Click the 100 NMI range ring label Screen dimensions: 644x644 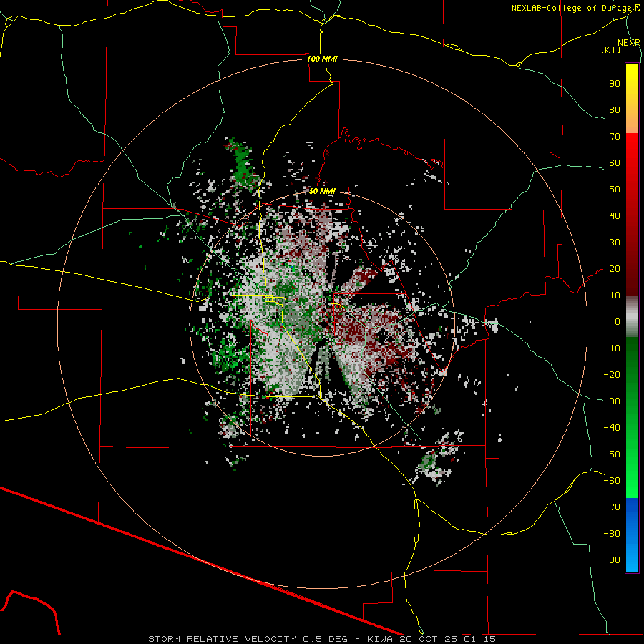(322, 59)
